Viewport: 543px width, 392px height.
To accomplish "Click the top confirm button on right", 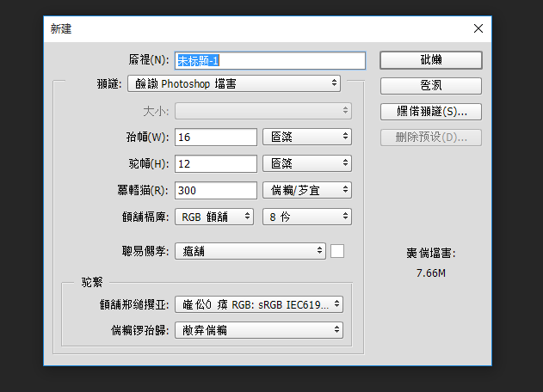I will [431, 60].
